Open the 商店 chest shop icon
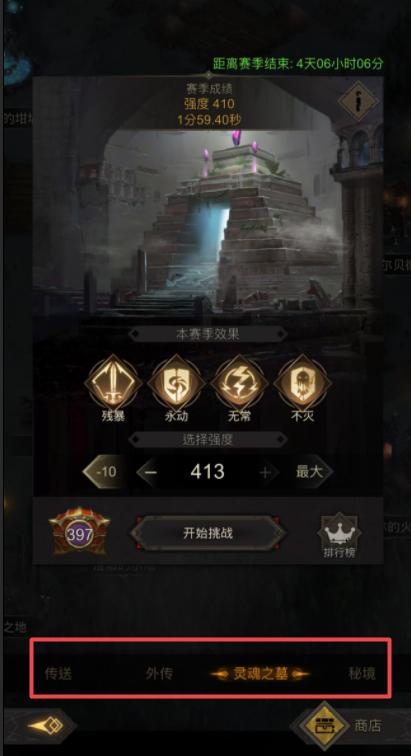The height and width of the screenshot is (756, 411). tap(325, 725)
